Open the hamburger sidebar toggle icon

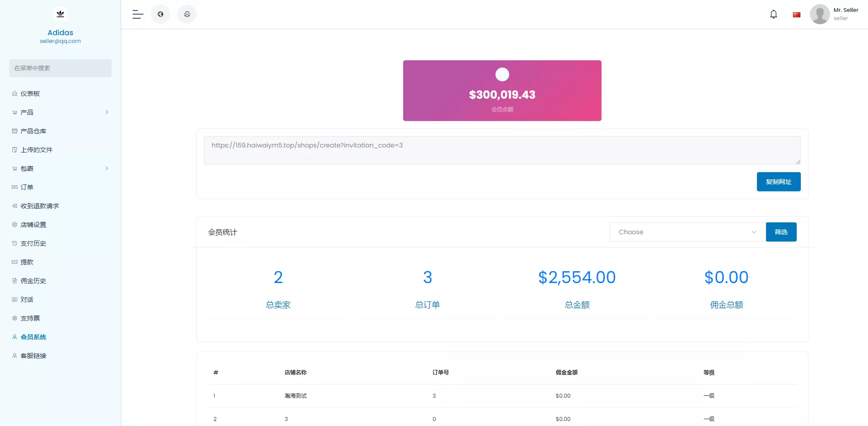pos(137,14)
